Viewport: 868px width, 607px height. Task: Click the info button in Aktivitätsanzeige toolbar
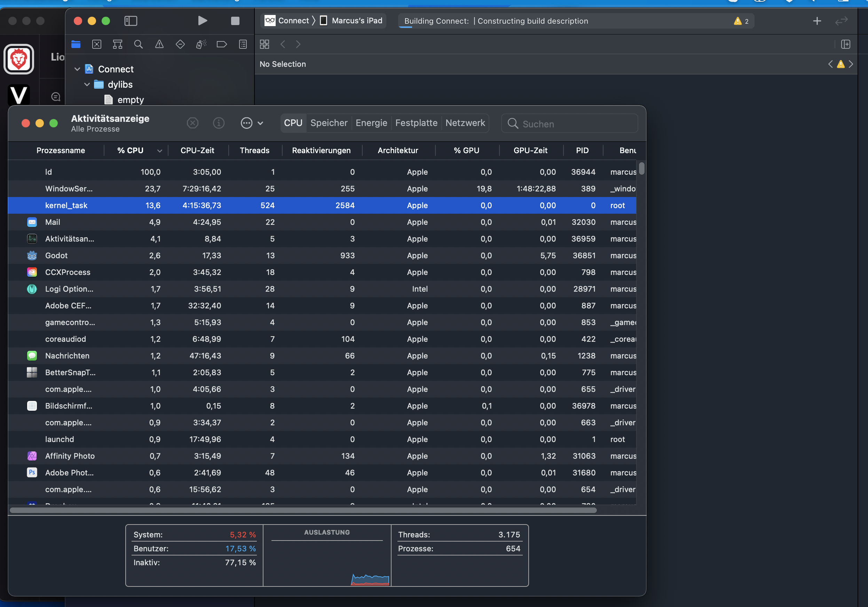pos(219,123)
